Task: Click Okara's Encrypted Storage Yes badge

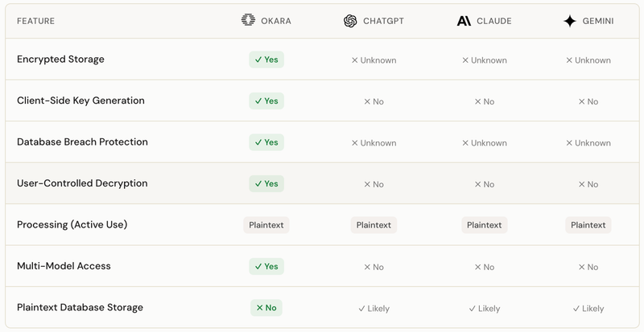Action: coord(266,59)
